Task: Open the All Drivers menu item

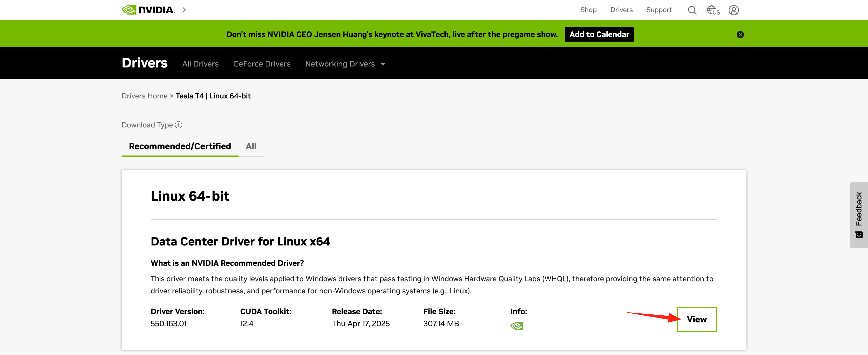Action: tap(200, 64)
